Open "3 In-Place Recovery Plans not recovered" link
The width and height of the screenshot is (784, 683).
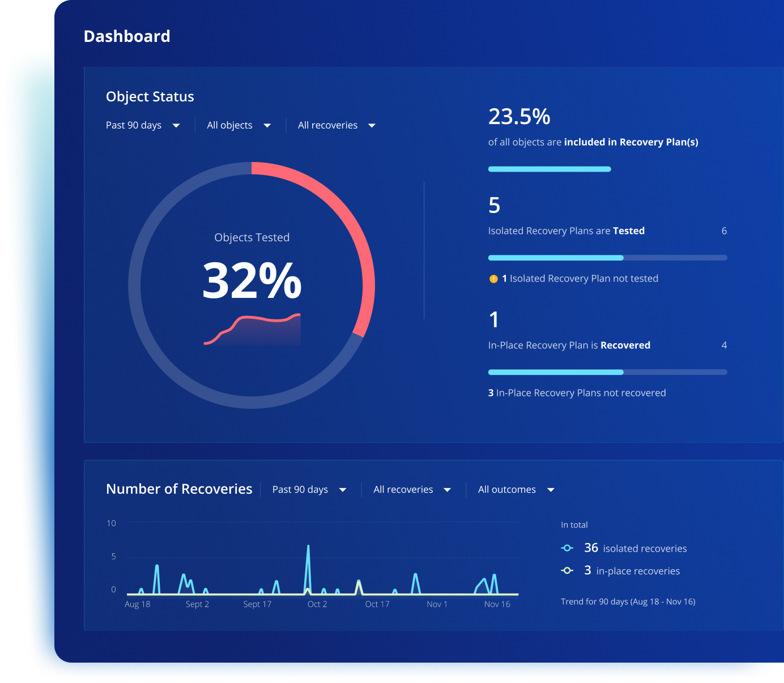click(577, 393)
